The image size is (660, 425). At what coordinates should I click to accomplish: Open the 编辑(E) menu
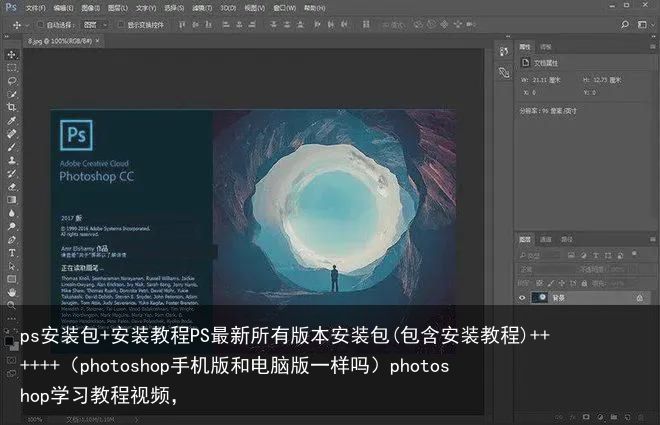click(x=64, y=8)
